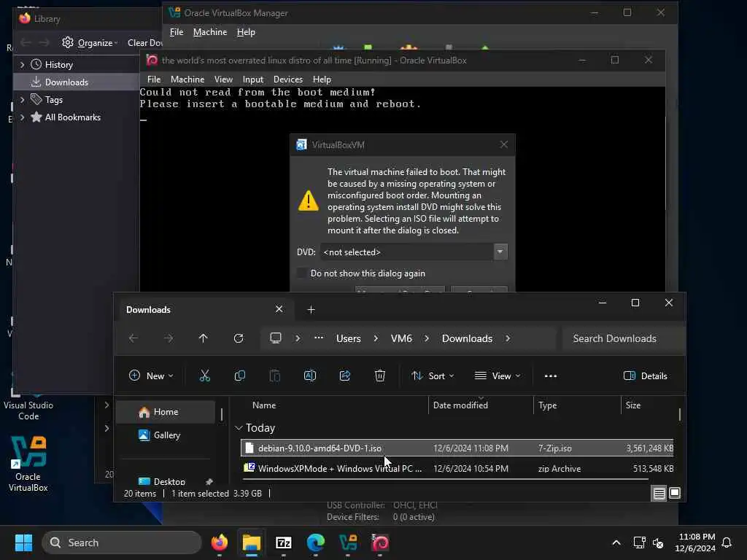Select debian-9.10.0-amd64-DVD-1.iso file
Screen dimensions: 747x560
coord(457,448)
